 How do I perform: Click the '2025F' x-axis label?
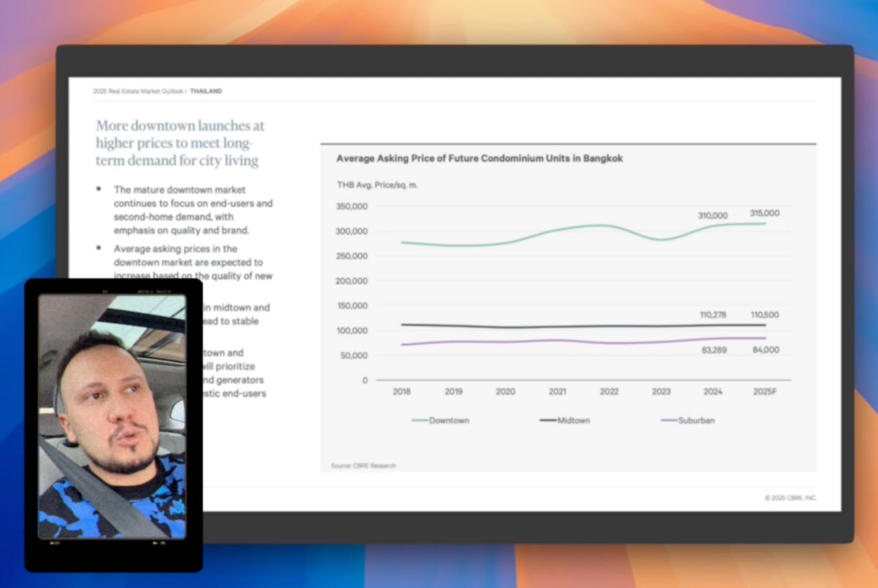pyautogui.click(x=765, y=392)
